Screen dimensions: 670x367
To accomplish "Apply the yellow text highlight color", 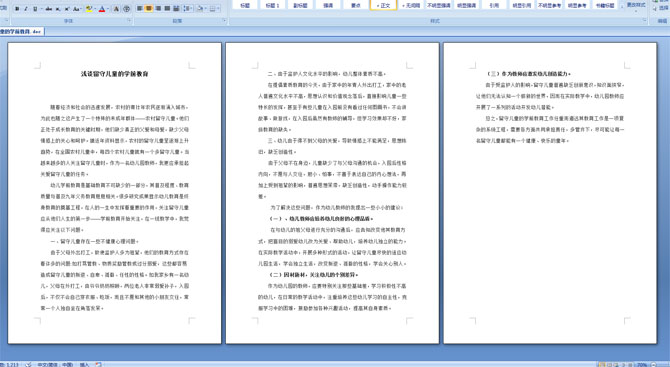I will tap(89, 9).
